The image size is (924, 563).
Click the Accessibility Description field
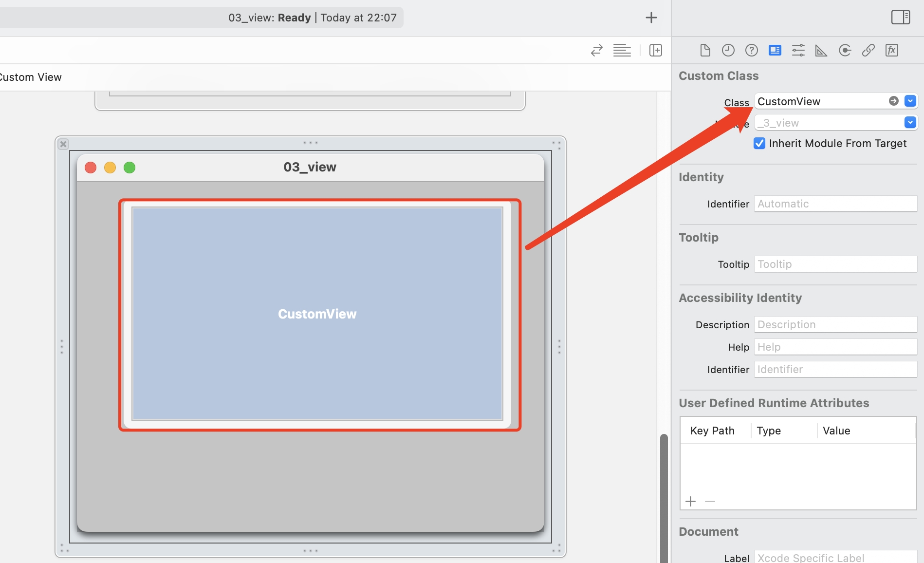835,324
